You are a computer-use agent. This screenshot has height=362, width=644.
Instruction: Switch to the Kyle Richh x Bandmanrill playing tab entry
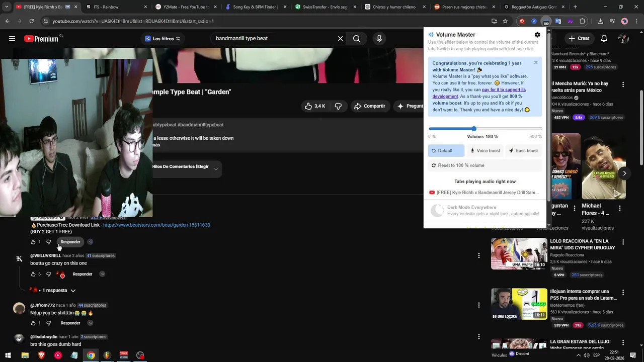point(485,193)
